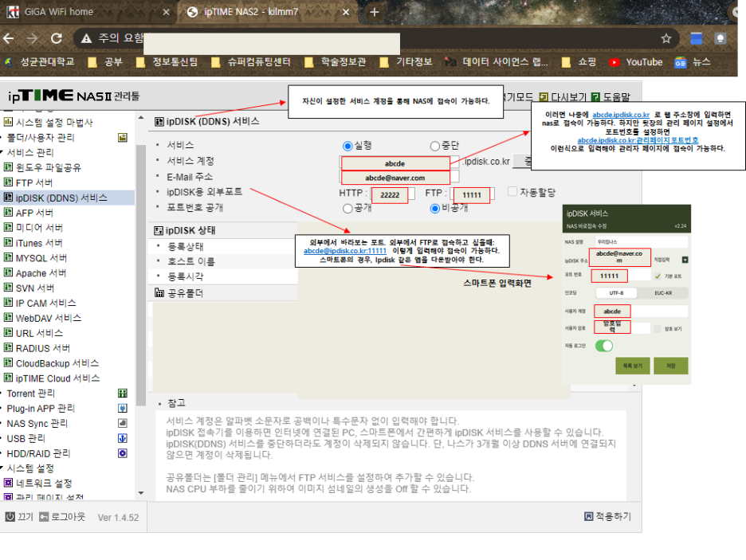746x560 pixels.
Task: Select the ipTIME NAS2 browser tab
Action: (266, 12)
